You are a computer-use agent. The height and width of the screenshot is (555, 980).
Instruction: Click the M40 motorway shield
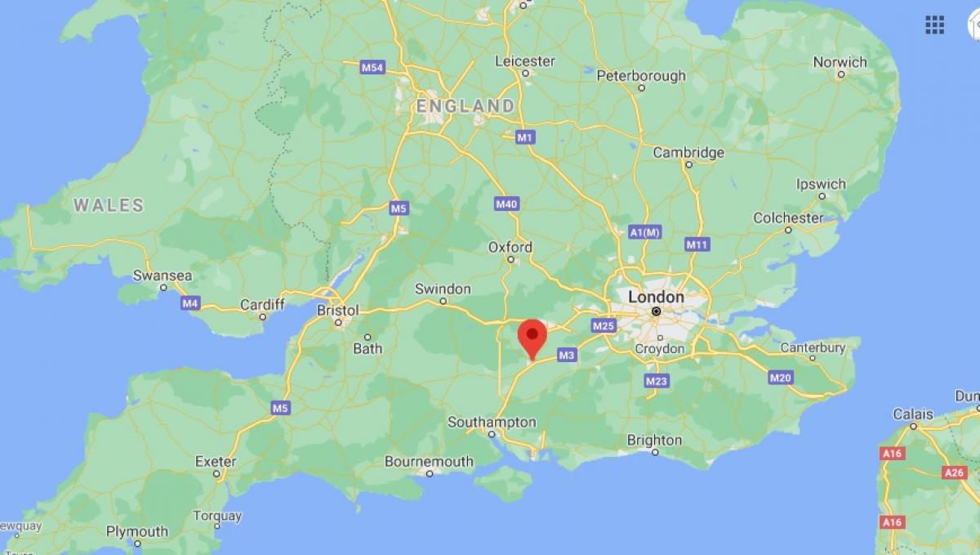click(x=506, y=204)
